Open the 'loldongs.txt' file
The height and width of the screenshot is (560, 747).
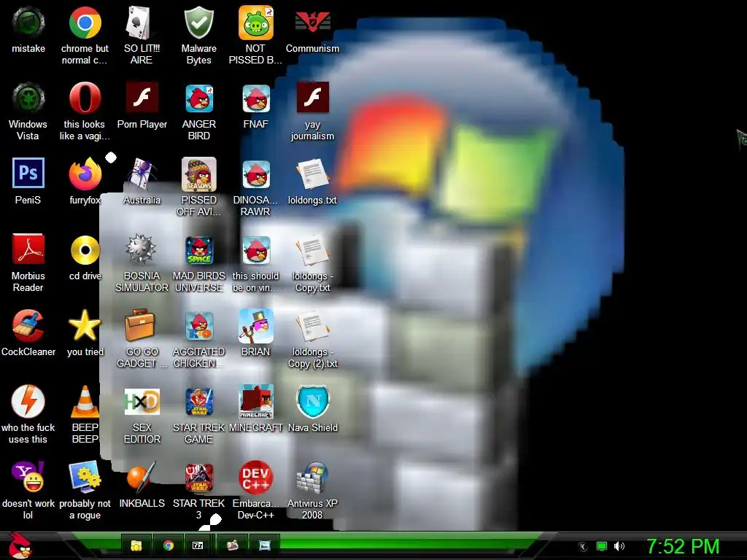312,174
